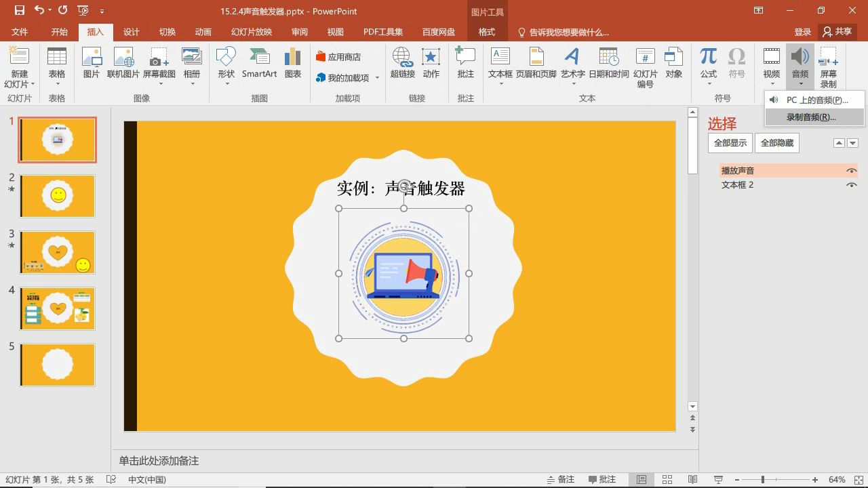This screenshot has width=868, height=488.
Task: Click the Redo icon in title bar
Action: click(63, 10)
